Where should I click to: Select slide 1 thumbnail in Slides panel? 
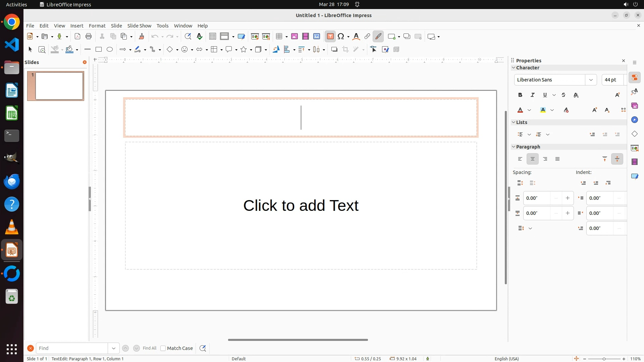click(x=59, y=86)
